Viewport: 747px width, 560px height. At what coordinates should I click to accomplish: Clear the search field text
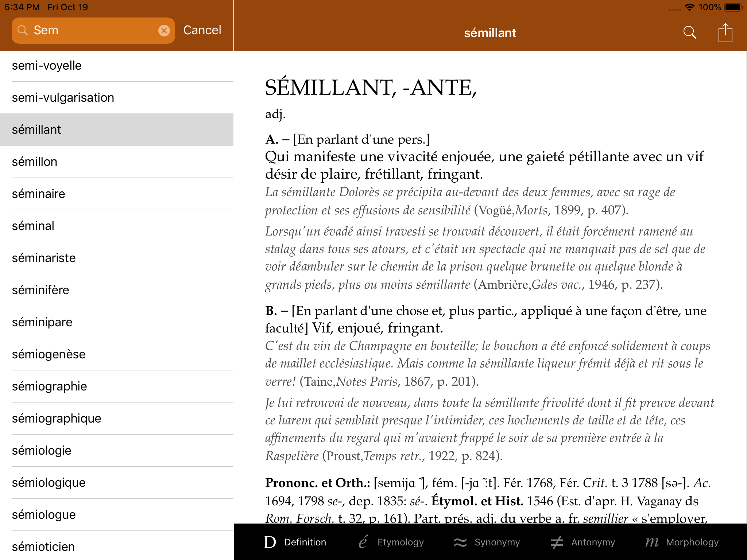(164, 31)
